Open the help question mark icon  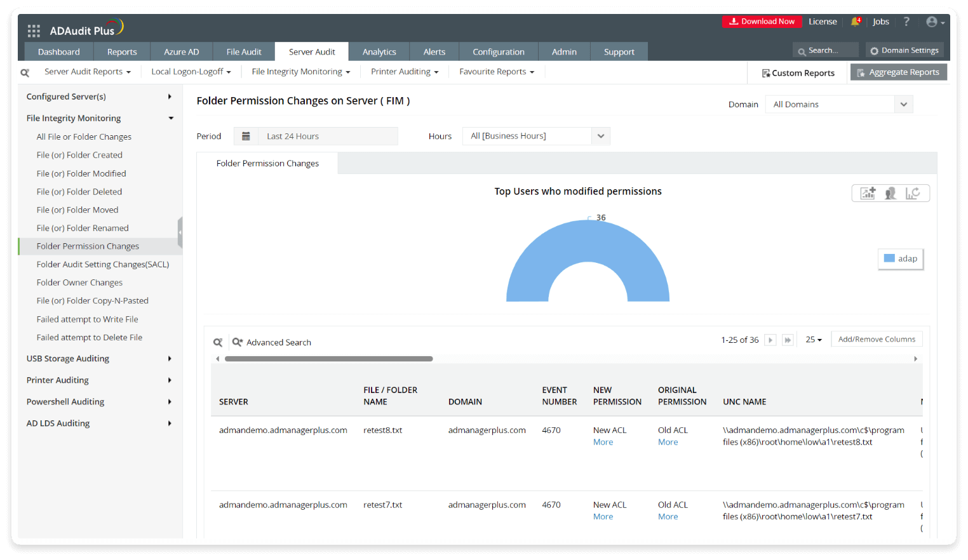click(x=906, y=22)
